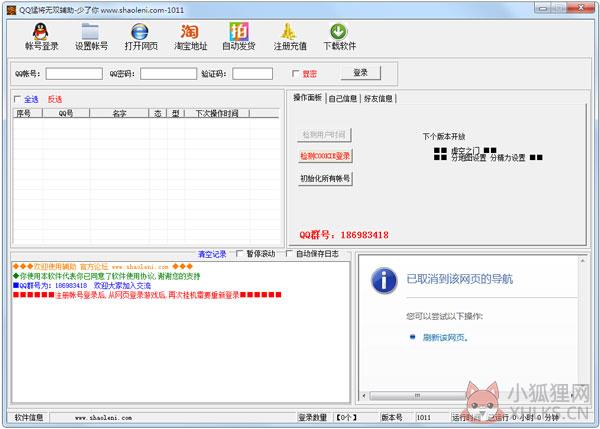
Task: Click the QQ号 column header
Action: pos(66,113)
